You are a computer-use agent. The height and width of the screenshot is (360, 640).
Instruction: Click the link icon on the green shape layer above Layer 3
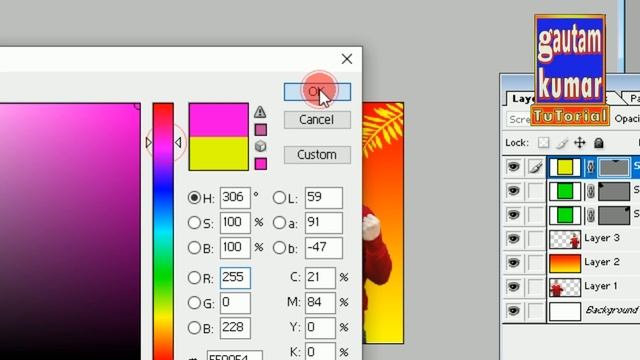[x=590, y=216]
